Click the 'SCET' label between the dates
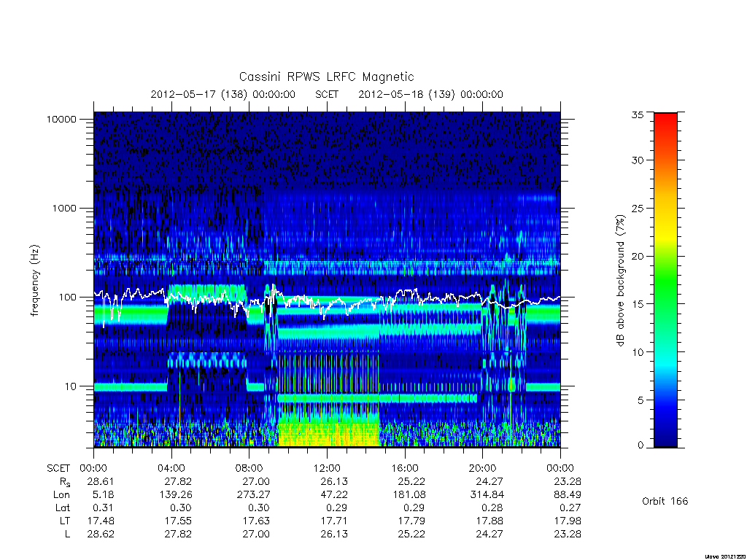747x560 pixels. 327,94
